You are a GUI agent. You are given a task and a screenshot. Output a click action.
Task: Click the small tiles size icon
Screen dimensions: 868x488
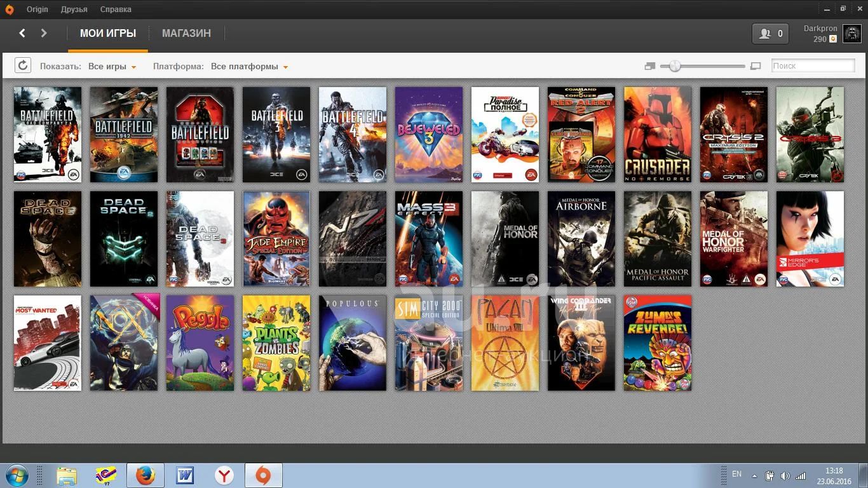coord(649,66)
